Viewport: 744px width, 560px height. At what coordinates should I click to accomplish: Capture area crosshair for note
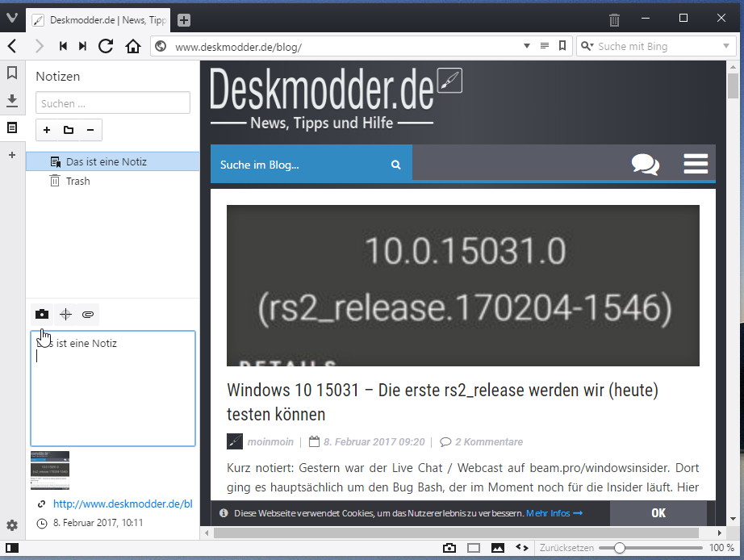click(x=65, y=314)
